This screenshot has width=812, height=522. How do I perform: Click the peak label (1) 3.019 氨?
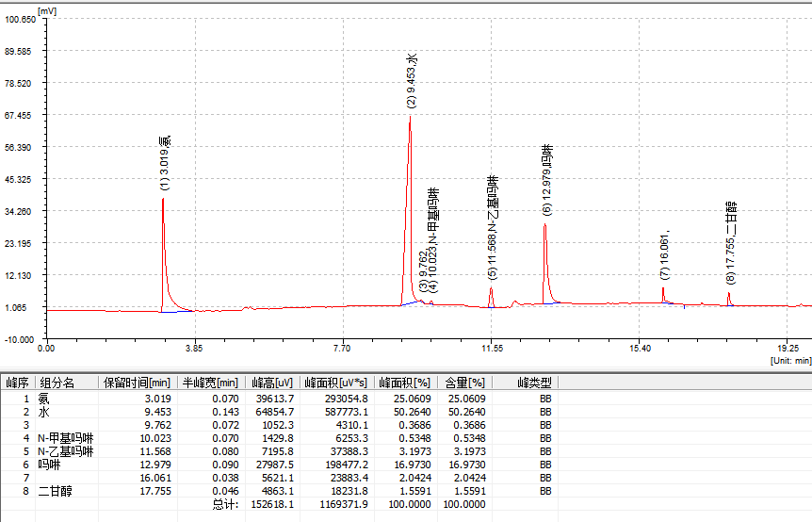(165, 163)
